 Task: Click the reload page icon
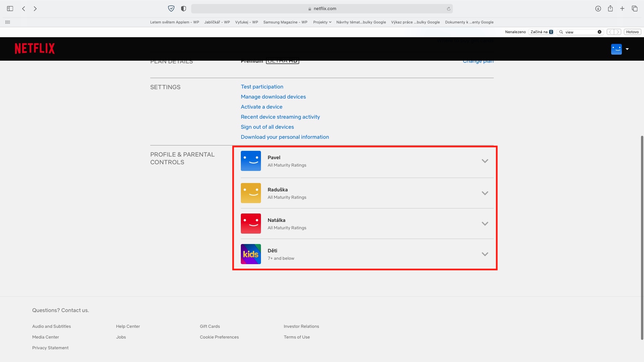(448, 9)
